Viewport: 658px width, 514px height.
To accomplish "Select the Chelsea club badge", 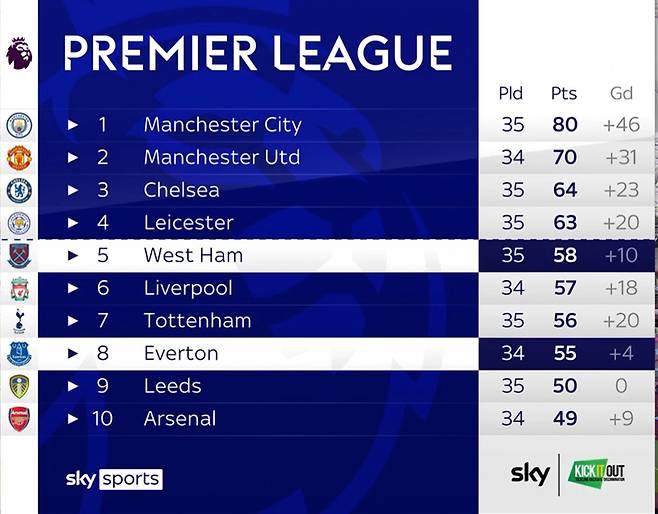I will point(19,190).
